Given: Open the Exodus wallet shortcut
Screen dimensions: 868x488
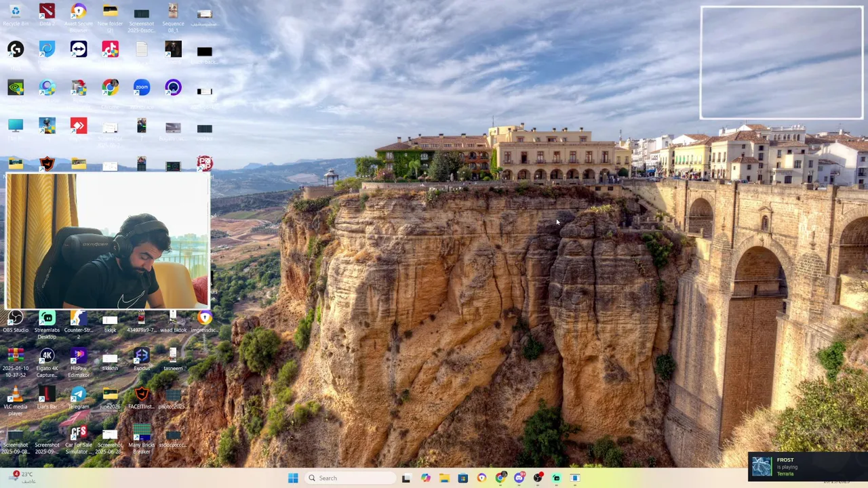Looking at the screenshot, I should point(142,360).
